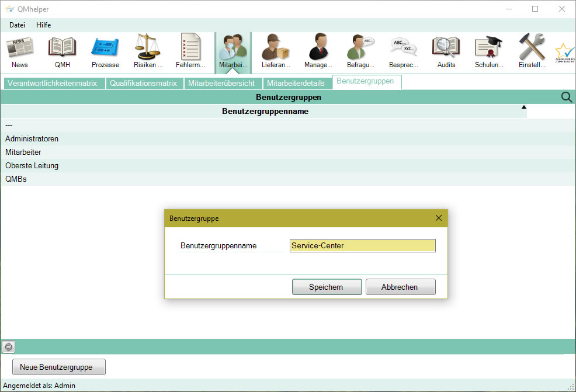Toggle sort arrow on Benutzergruppenname column
Screen dimensions: 576x392
523,107
